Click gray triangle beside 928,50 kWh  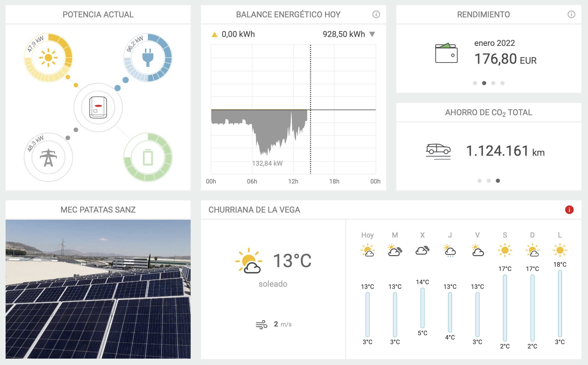coord(372,34)
